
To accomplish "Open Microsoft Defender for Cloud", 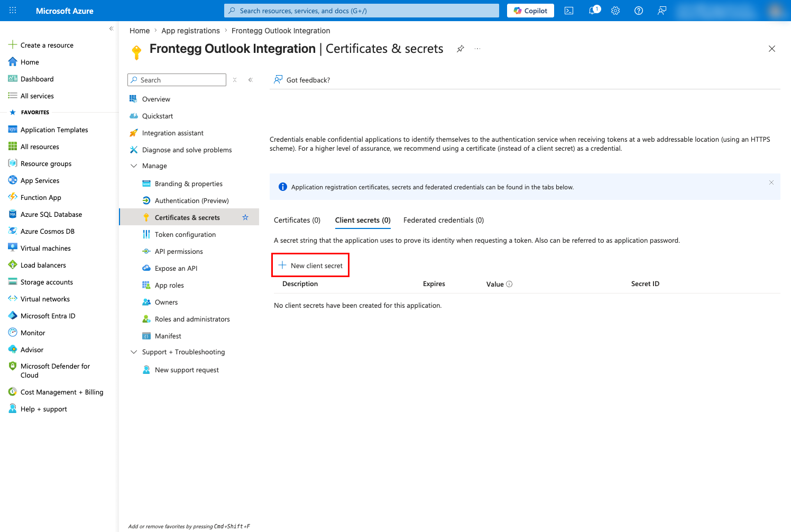I will point(55,370).
